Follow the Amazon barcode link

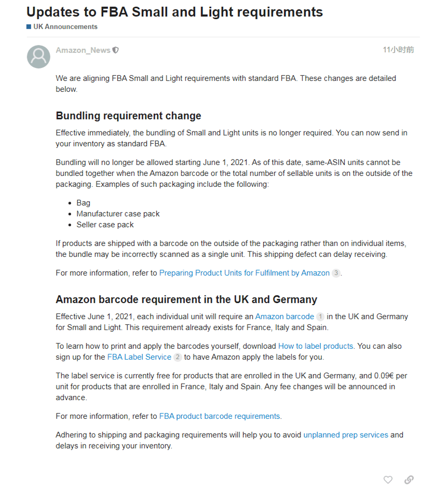click(x=285, y=317)
